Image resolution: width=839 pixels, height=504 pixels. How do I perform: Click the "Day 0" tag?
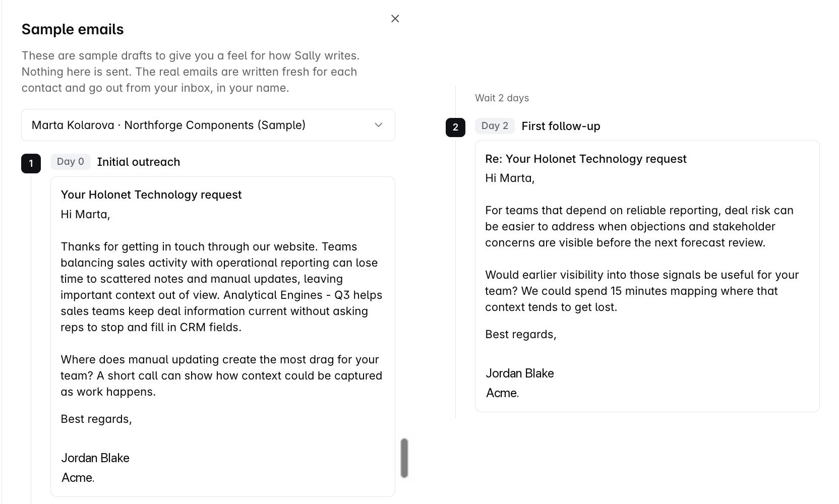(x=71, y=162)
